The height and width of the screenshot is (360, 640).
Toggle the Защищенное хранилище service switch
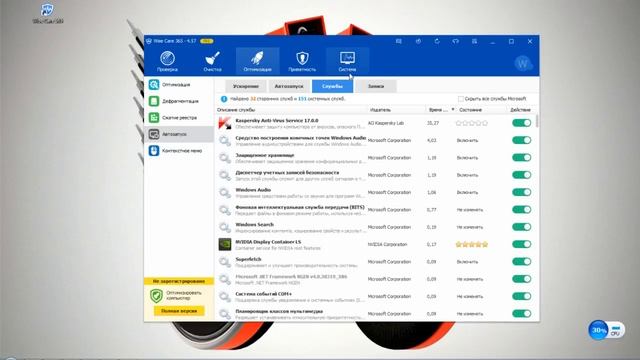pyautogui.click(x=522, y=158)
